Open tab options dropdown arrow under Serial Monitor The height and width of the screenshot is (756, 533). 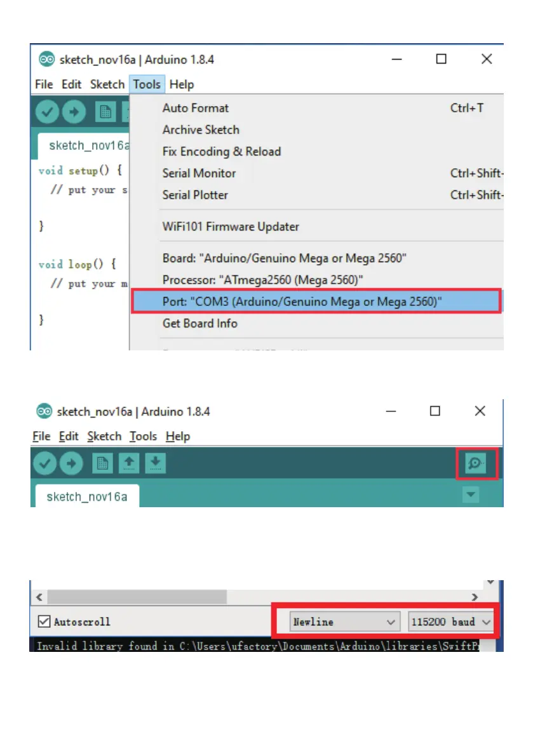(x=471, y=494)
